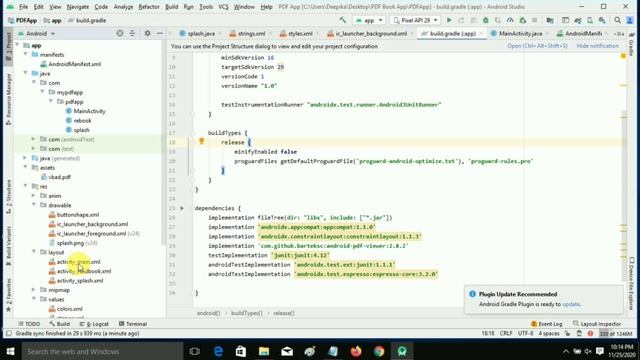This screenshot has height=360, width=640.
Task: Expand the anim folder
Action: (34, 196)
